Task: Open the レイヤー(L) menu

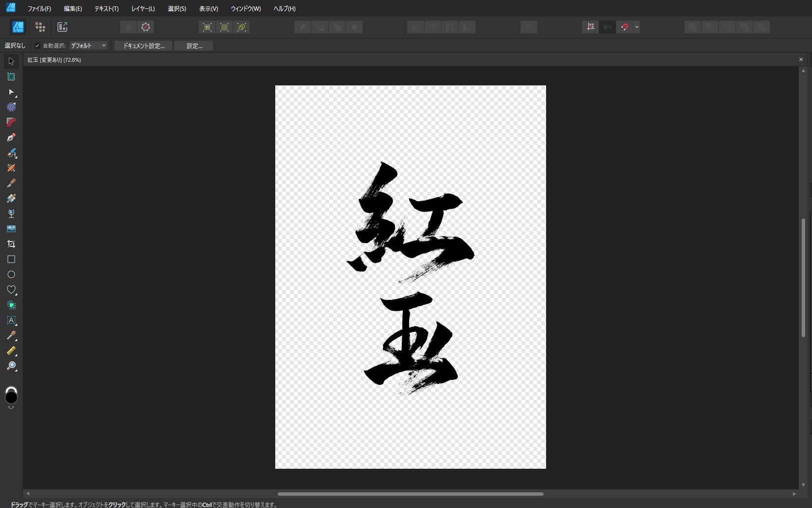Action: 143,9
